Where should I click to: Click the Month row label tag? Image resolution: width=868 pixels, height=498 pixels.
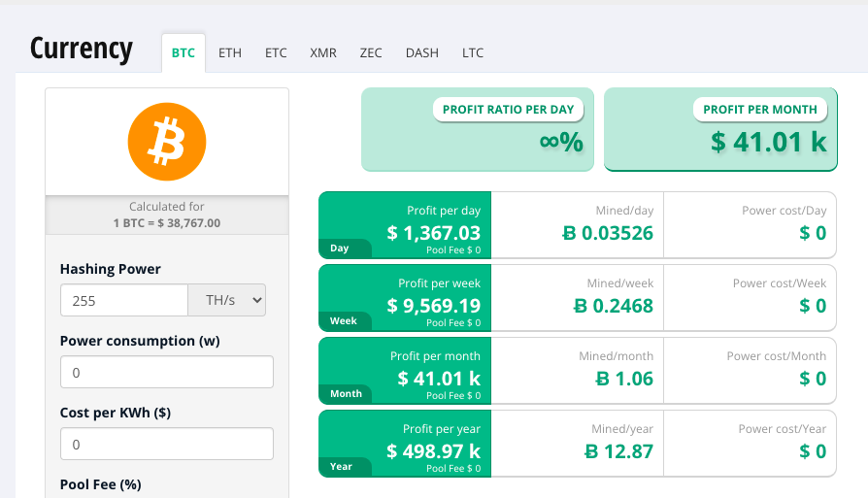click(346, 394)
